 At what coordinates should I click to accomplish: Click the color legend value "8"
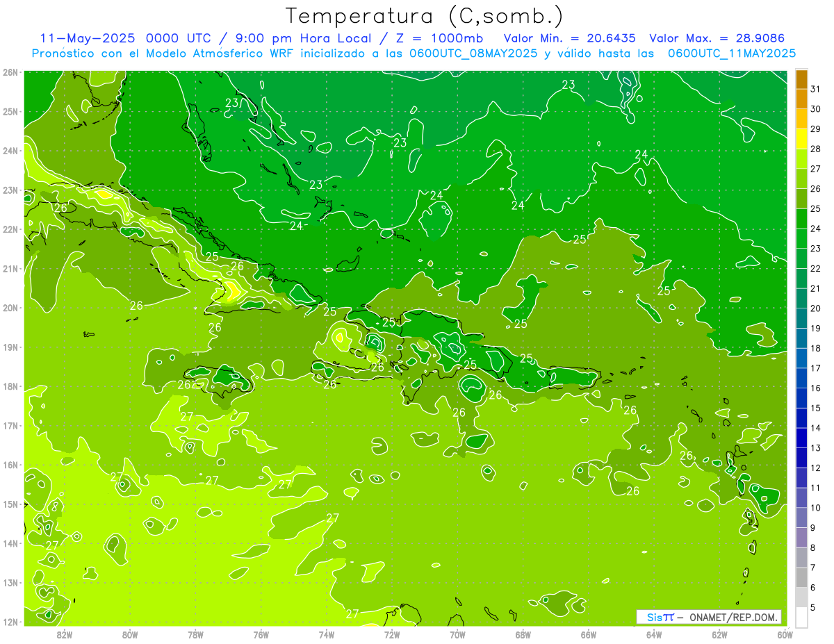click(x=813, y=548)
